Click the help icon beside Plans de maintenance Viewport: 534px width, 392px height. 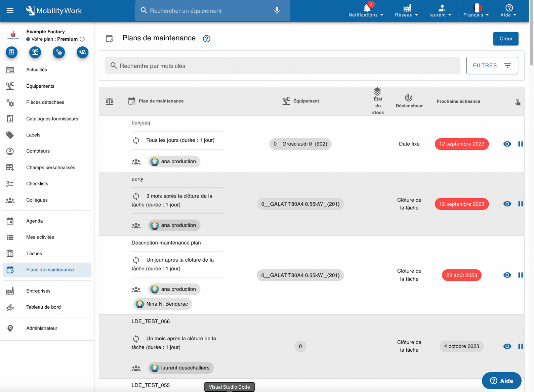(207, 39)
